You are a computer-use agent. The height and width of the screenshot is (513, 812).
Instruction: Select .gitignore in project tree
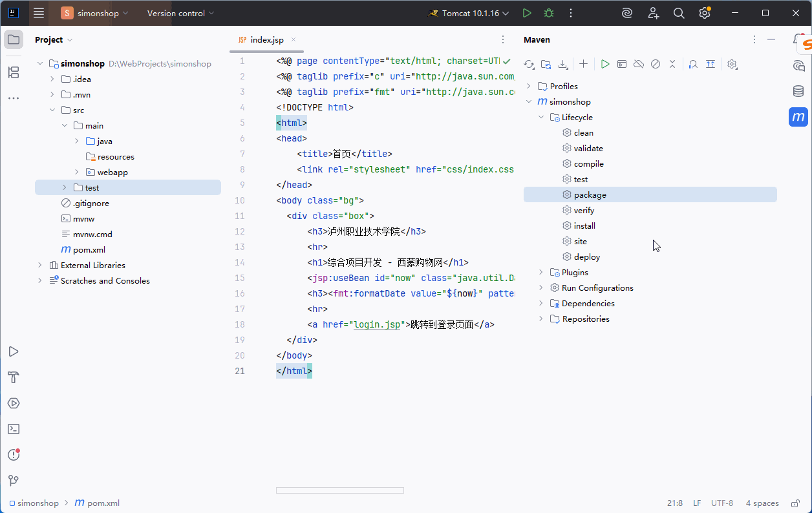(x=91, y=203)
